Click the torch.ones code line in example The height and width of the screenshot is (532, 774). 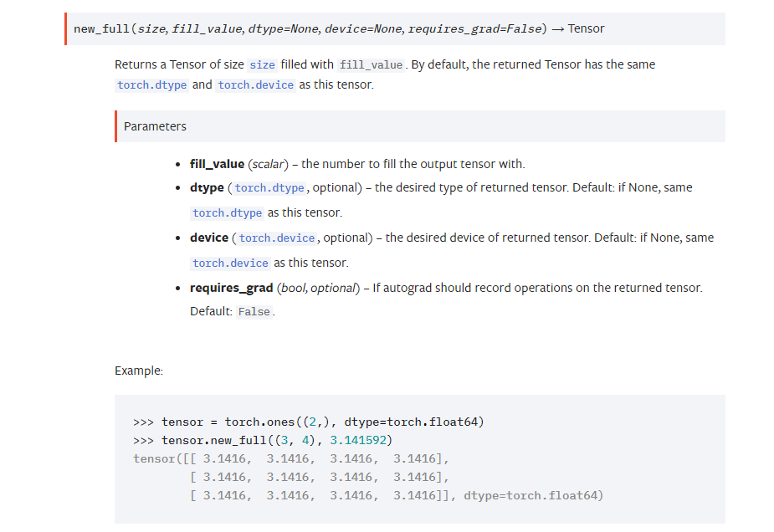(x=309, y=422)
